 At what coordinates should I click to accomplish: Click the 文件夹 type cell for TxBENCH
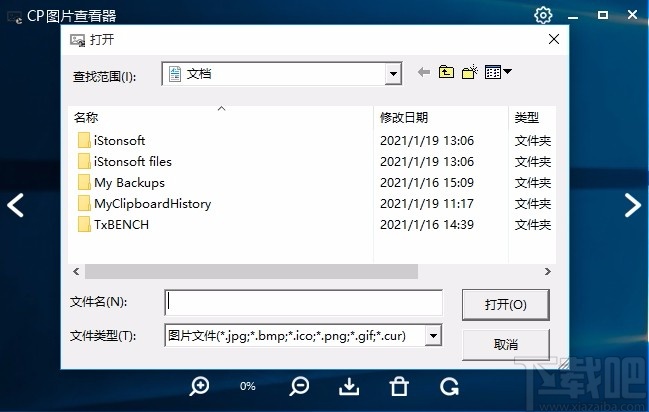(533, 225)
